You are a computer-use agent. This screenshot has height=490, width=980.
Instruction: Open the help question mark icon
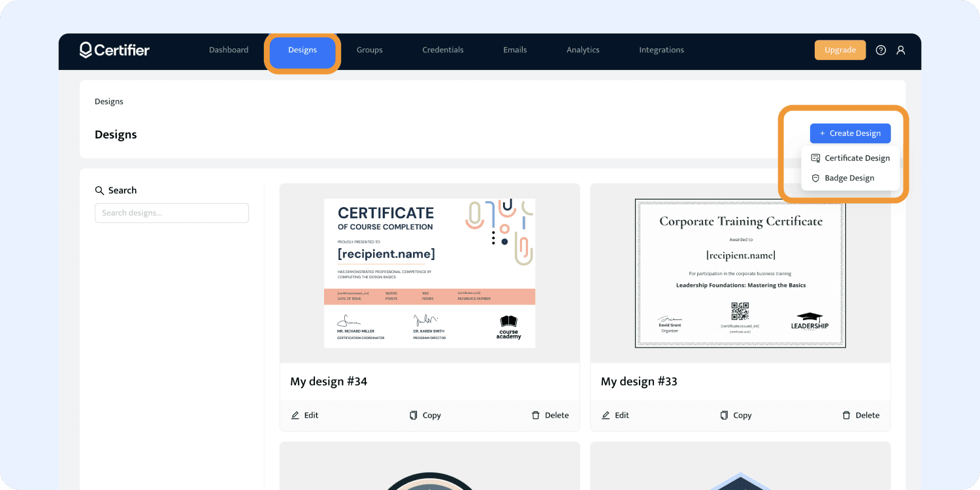pos(881,50)
